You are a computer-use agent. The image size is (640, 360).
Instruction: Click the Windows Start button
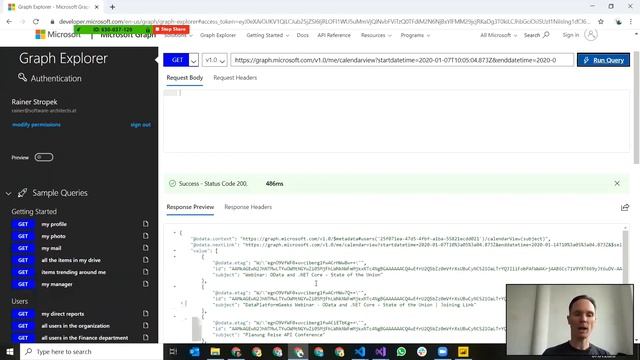(x=10, y=351)
